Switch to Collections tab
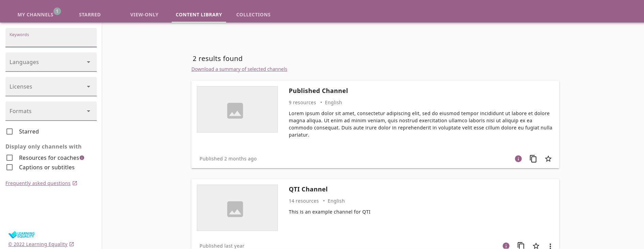This screenshot has width=644, height=249. (253, 15)
